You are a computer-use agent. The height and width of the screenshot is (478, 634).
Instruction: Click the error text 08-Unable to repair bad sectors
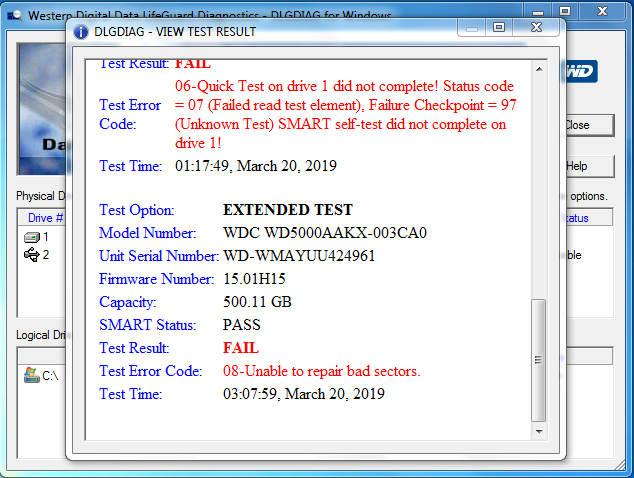[x=322, y=371]
